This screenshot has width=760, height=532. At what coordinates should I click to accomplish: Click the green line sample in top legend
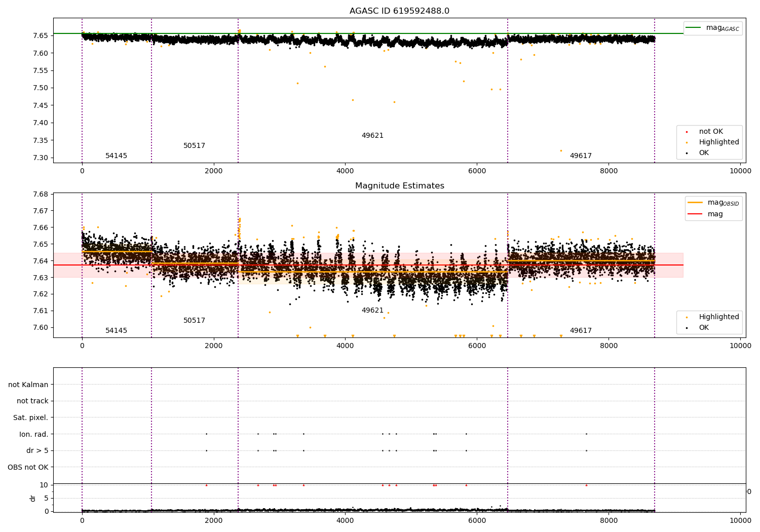point(693,28)
